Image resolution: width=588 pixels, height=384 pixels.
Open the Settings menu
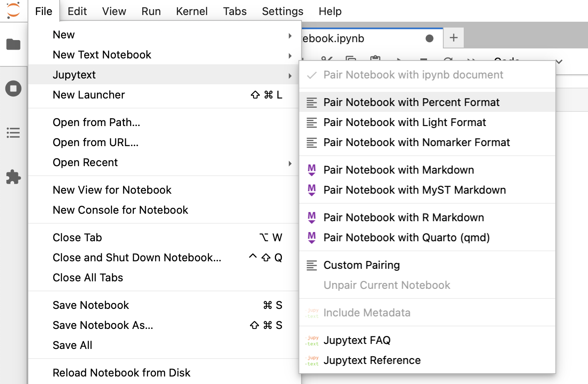tap(282, 11)
